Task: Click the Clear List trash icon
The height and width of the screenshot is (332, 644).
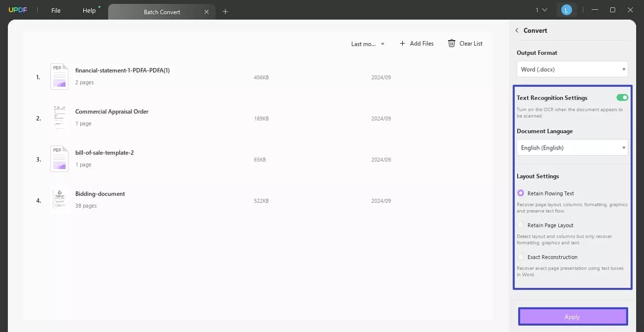Action: pyautogui.click(x=451, y=43)
